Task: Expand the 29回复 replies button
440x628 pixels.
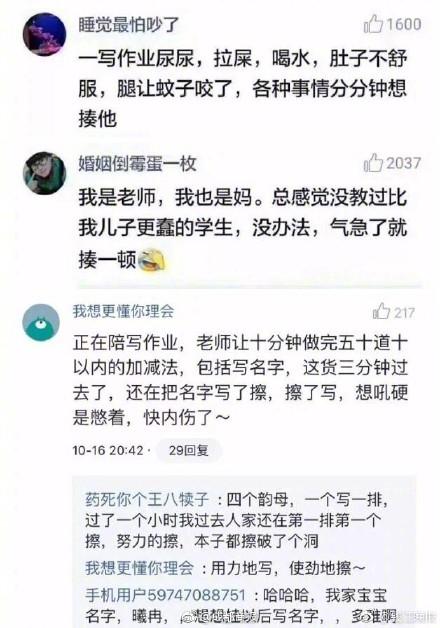Action: click(188, 451)
